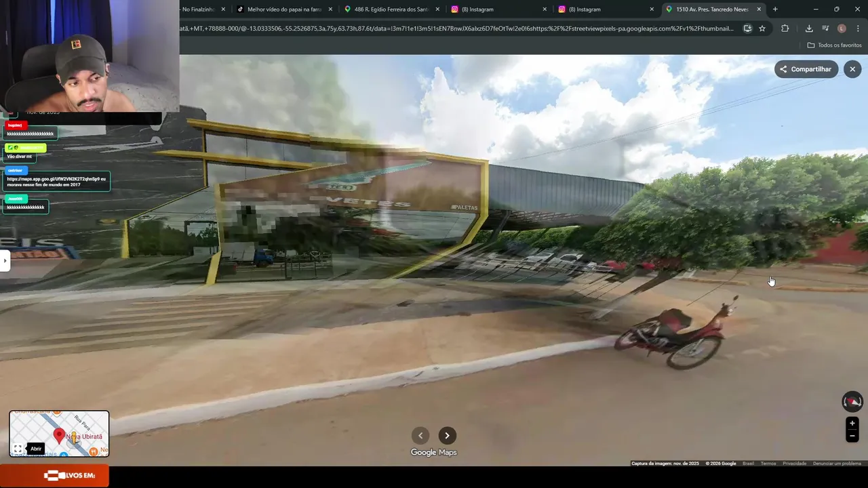Open 'Todos os favoritos' bookmarks folder
The height and width of the screenshot is (488, 868).
click(835, 45)
